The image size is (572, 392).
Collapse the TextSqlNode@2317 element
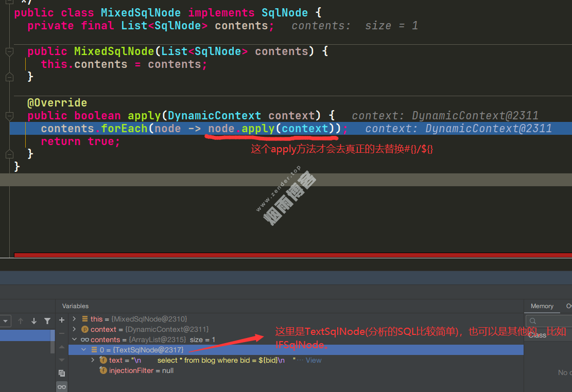[x=84, y=350]
